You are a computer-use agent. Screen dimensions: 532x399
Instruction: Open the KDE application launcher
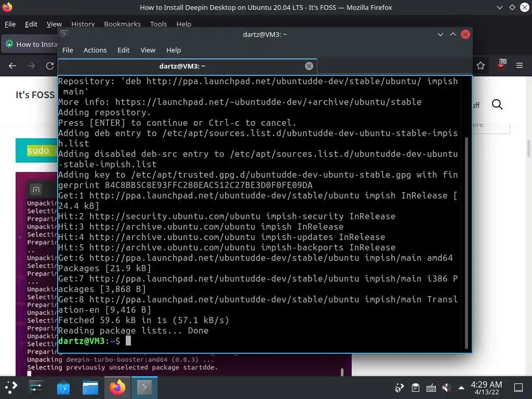(x=11, y=387)
